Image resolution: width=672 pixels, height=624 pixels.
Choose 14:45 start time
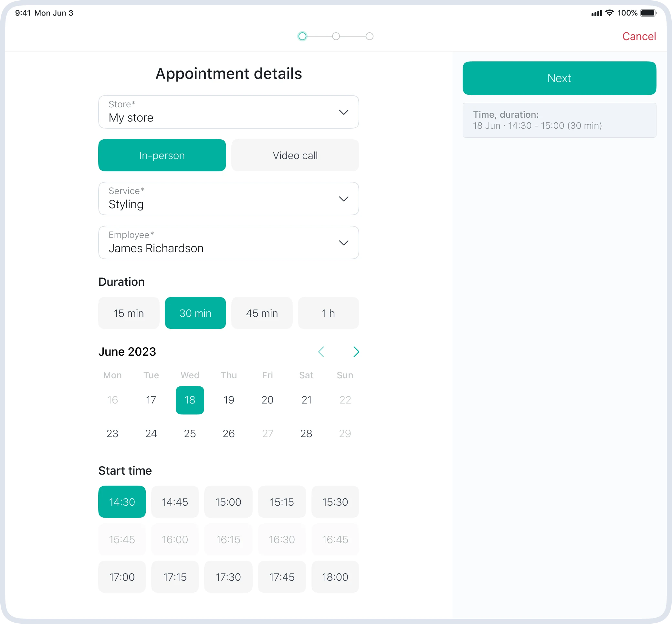coord(175,502)
